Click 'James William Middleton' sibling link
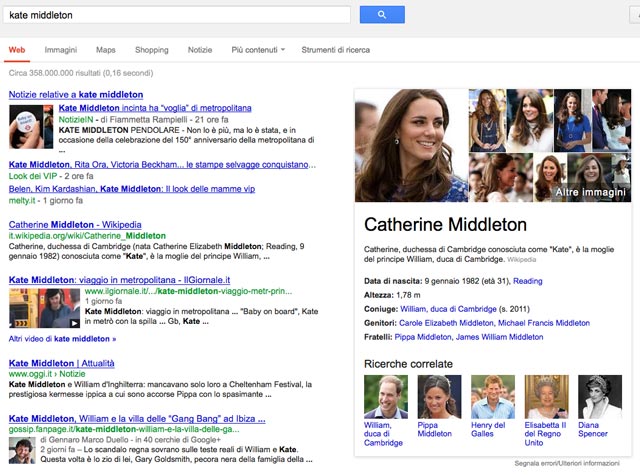Image resolution: width=640 pixels, height=475 pixels. (500, 337)
